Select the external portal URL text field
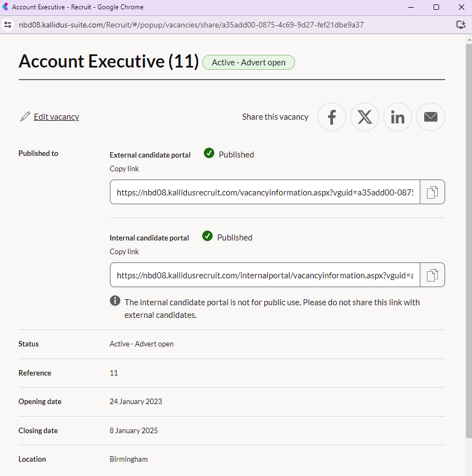 (x=265, y=192)
